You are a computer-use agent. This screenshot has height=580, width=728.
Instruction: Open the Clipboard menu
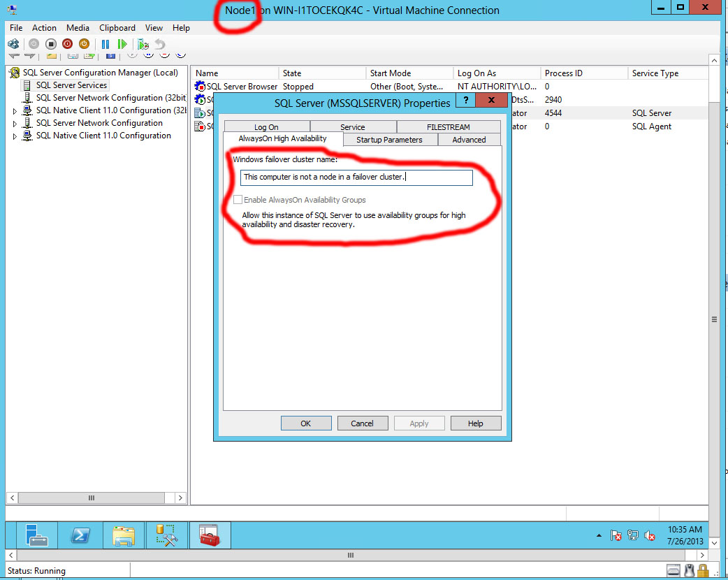117,28
